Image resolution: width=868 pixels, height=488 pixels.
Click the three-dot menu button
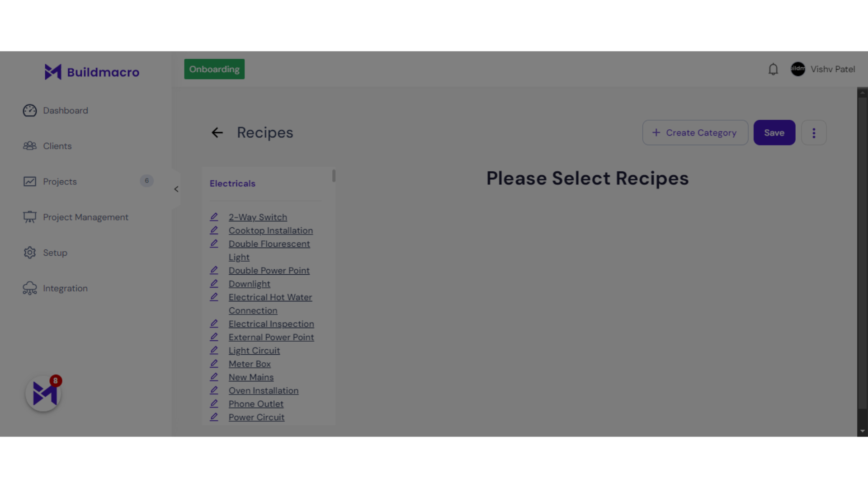tap(814, 132)
